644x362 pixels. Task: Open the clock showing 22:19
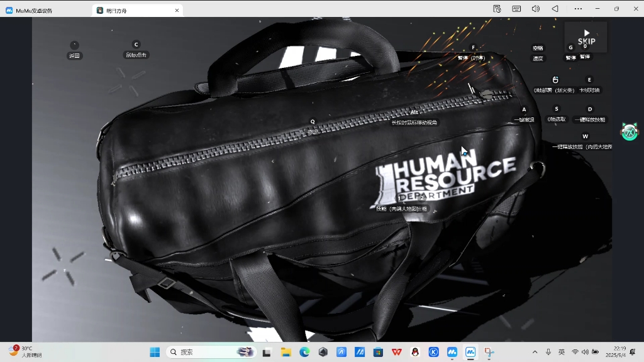point(615,352)
